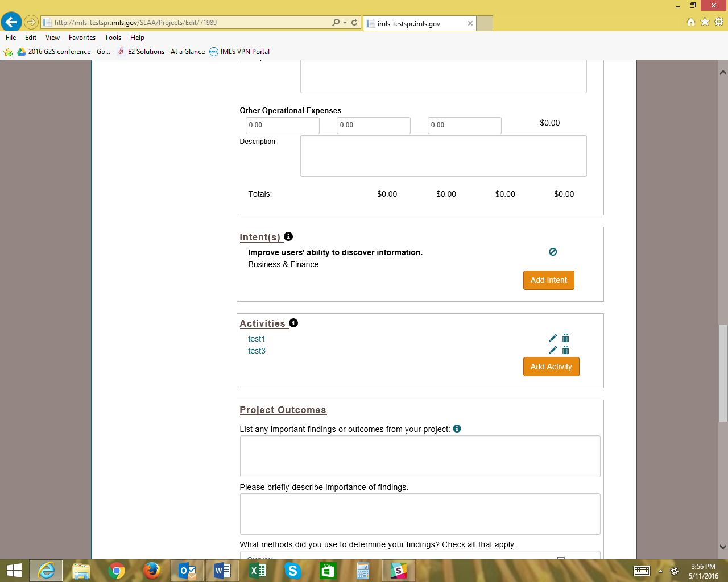Switch to Slack in the taskbar
The height and width of the screenshot is (582, 728).
click(399, 571)
